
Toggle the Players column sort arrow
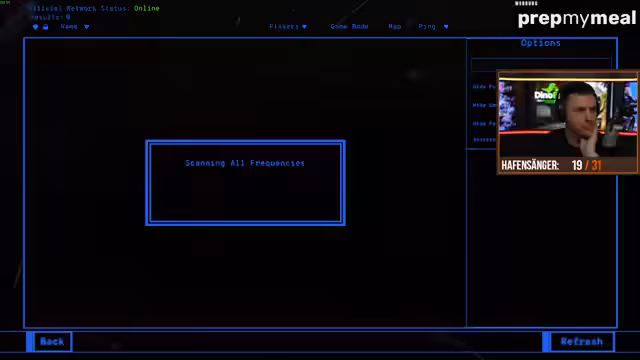[304, 27]
